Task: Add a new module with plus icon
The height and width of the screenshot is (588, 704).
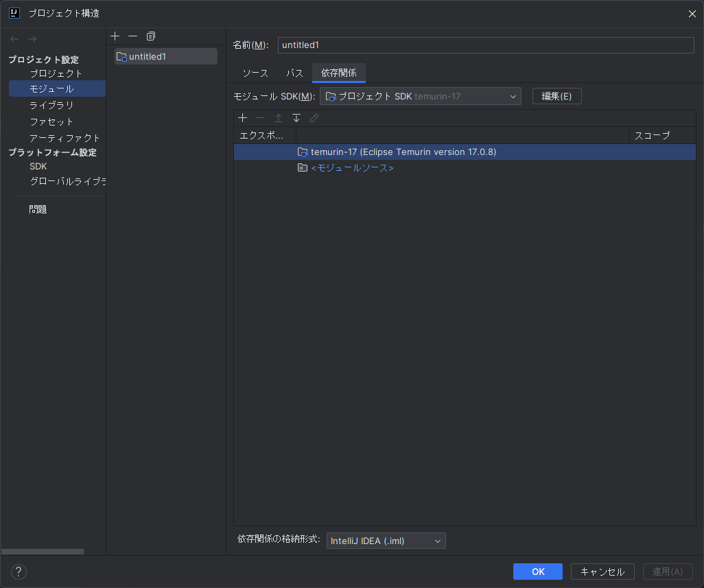Action: 115,36
